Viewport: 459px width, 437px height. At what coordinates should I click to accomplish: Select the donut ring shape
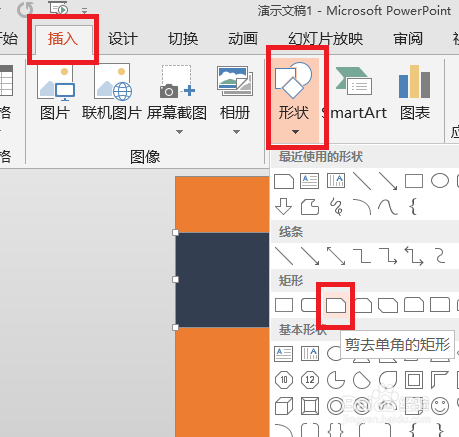pyautogui.click(x=336, y=406)
